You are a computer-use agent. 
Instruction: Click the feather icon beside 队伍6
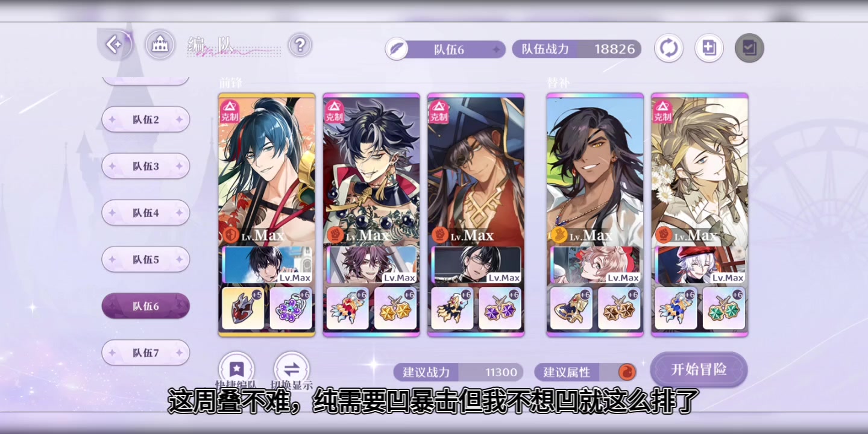[397, 49]
